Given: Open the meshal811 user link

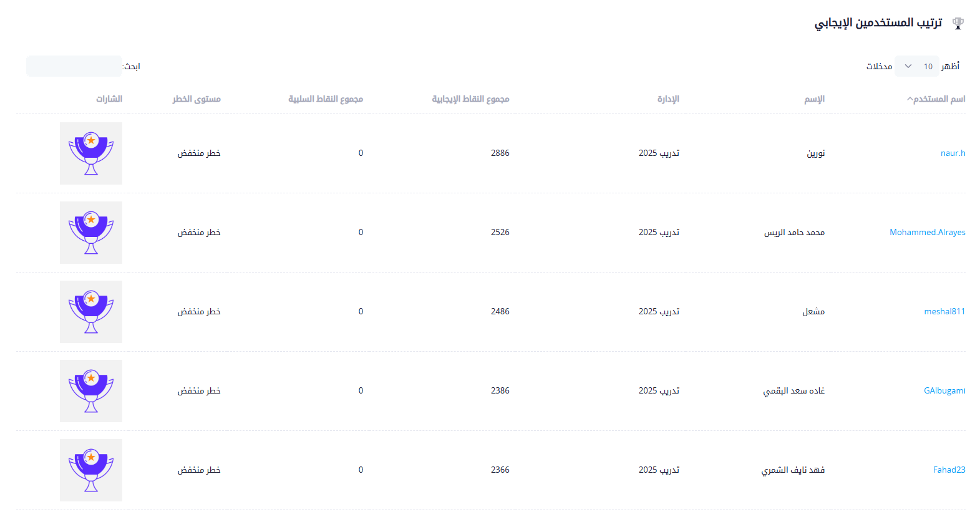Looking at the screenshot, I should click(x=944, y=312).
